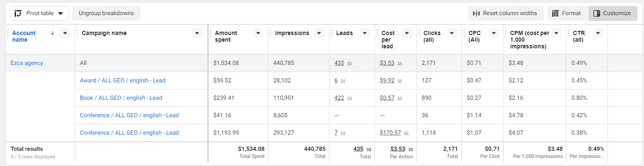Click the Ezca agency account link
This screenshot has height=166, width=644.
pos(27,63)
